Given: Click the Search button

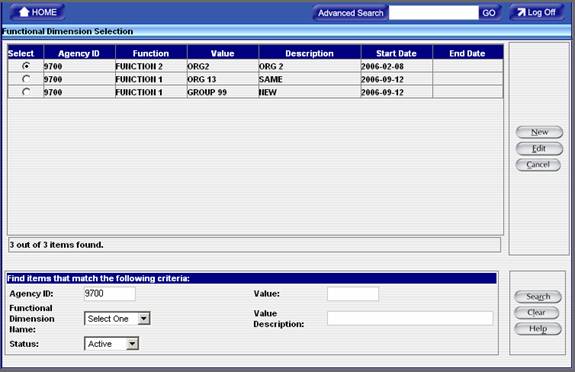Looking at the screenshot, I should coord(538,296).
